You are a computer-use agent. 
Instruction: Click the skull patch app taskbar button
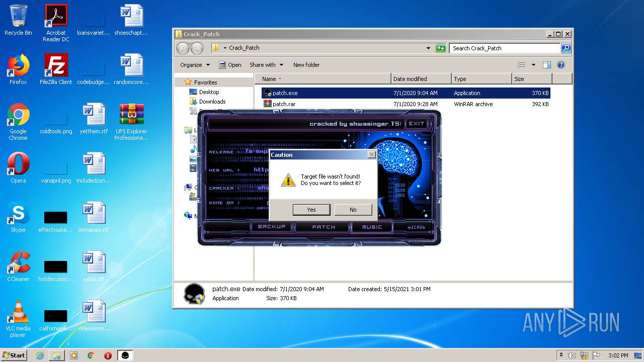(125, 355)
